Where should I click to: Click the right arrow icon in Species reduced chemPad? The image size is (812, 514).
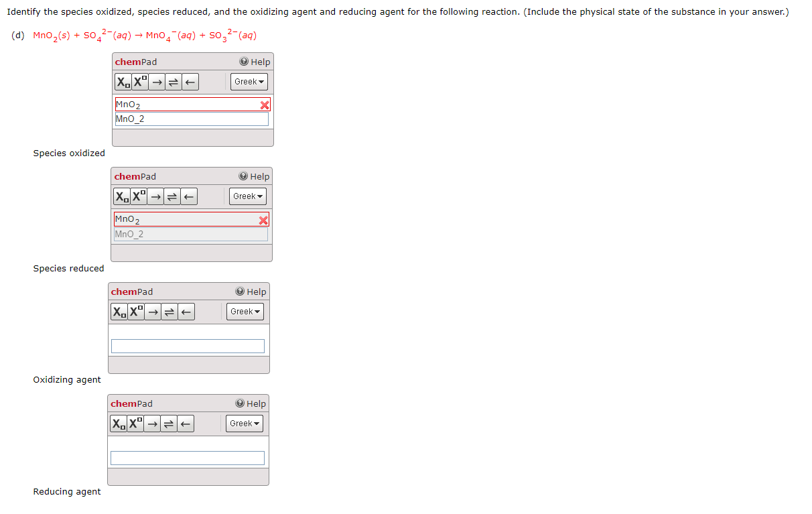click(154, 196)
